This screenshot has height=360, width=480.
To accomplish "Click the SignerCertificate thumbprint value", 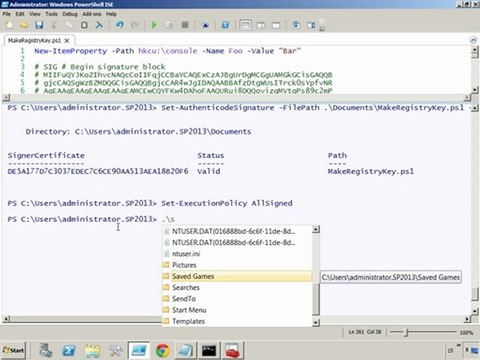I will (x=98, y=171).
